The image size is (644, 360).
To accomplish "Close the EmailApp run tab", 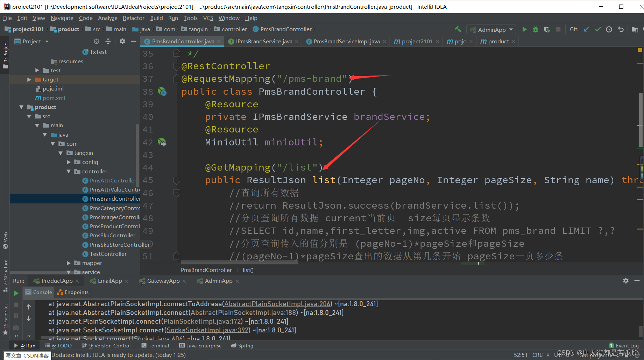I will (x=126, y=281).
